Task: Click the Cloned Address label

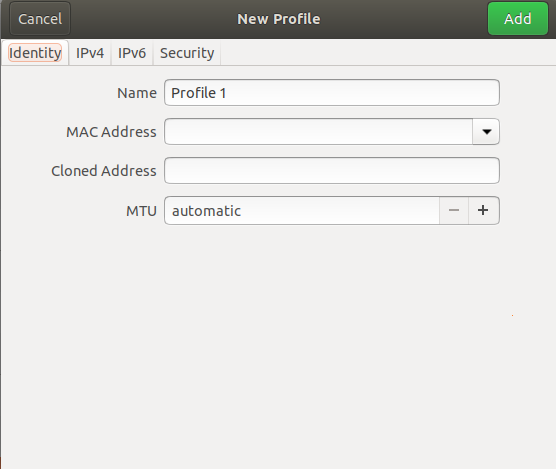Action: [104, 171]
